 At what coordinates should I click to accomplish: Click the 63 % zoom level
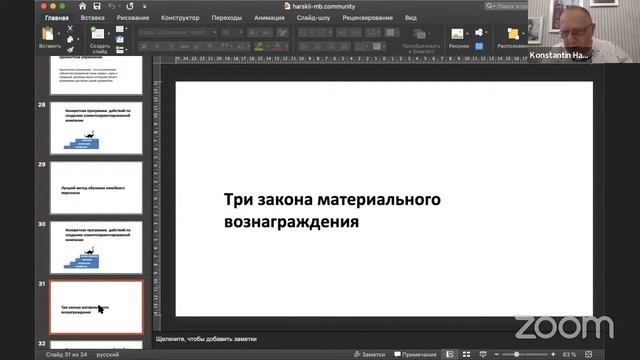569,354
